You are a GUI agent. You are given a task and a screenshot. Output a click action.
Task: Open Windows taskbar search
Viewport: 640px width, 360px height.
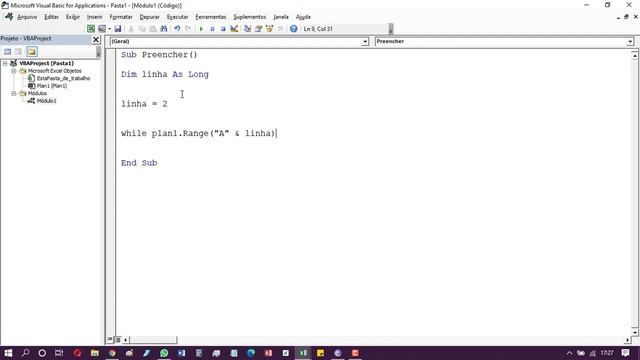[x=25, y=353]
